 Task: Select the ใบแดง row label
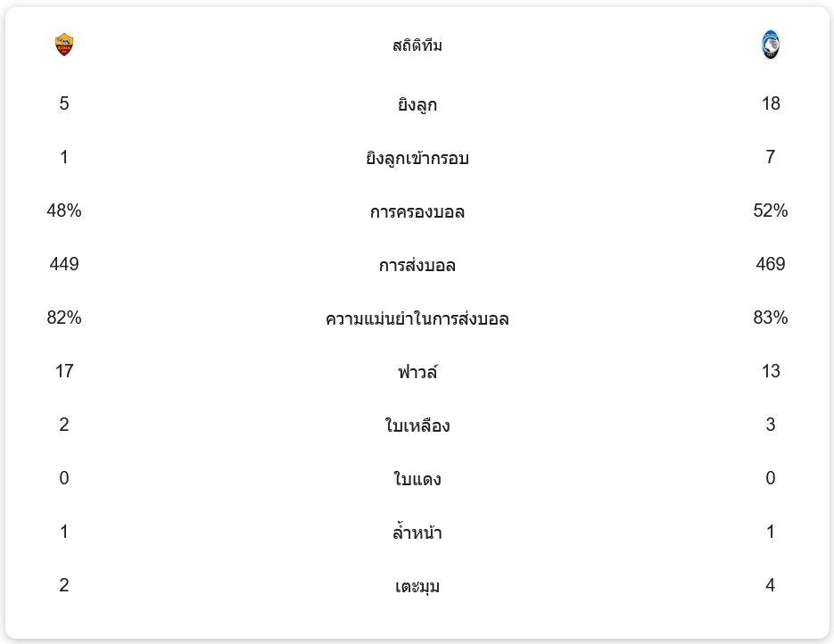(x=417, y=479)
